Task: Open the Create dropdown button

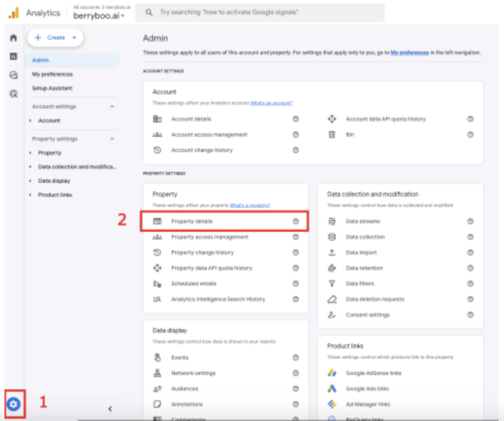Action: click(x=55, y=38)
